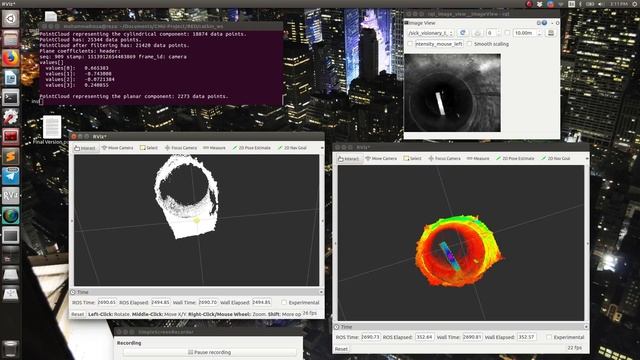Activate Select tool in right RViz window
This screenshot has width=640, height=360.
(413, 158)
